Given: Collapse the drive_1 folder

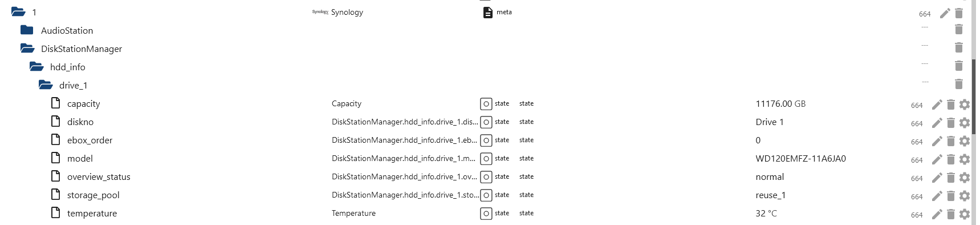Looking at the screenshot, I should pyautogui.click(x=46, y=85).
